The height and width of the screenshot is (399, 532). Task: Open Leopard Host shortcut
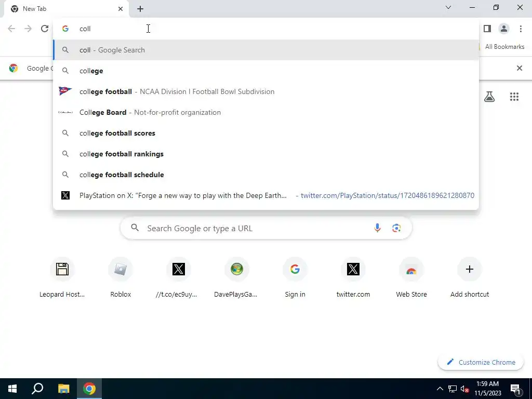62,277
